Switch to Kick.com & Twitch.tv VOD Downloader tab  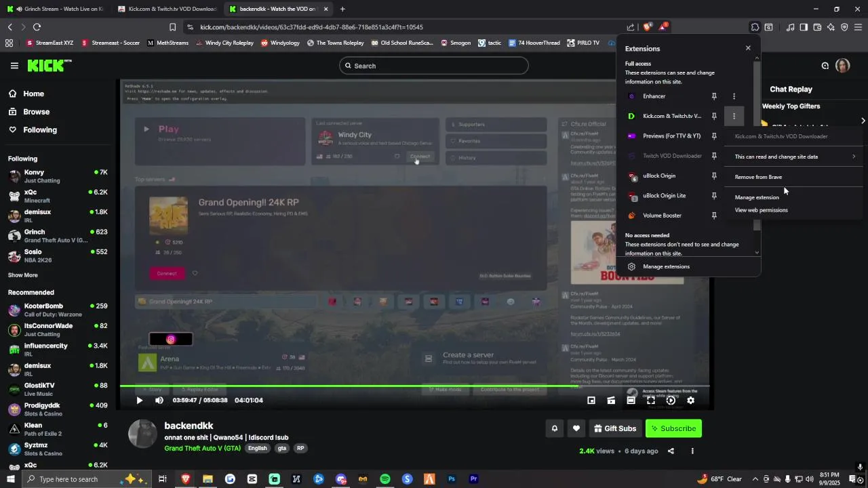point(167,9)
